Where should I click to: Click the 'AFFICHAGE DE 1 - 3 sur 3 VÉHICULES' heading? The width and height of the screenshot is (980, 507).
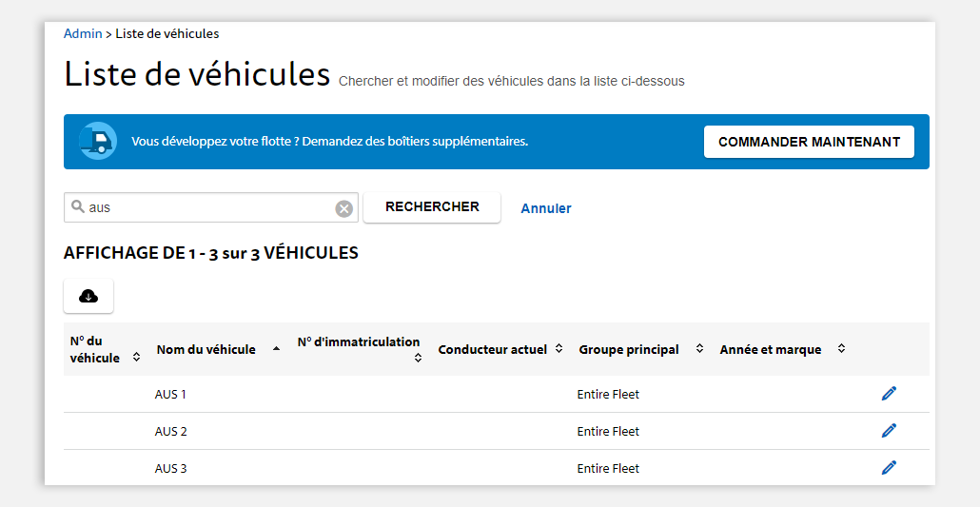210,253
